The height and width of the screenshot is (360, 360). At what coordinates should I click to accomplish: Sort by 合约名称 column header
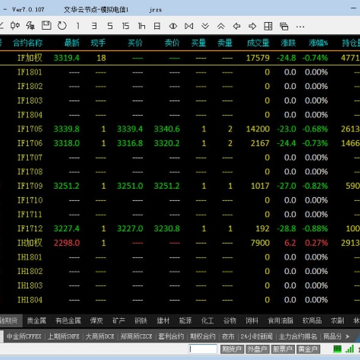click(x=28, y=43)
